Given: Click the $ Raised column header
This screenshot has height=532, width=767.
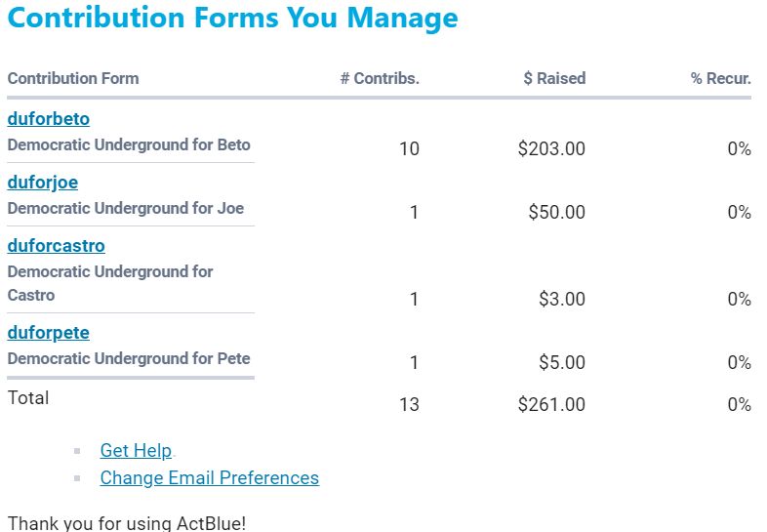Looking at the screenshot, I should tap(554, 78).
